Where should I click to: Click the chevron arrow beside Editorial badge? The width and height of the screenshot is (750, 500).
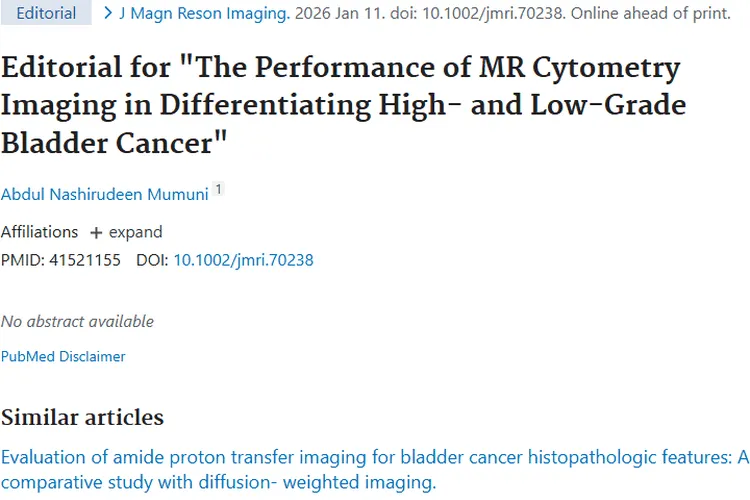pyautogui.click(x=108, y=14)
